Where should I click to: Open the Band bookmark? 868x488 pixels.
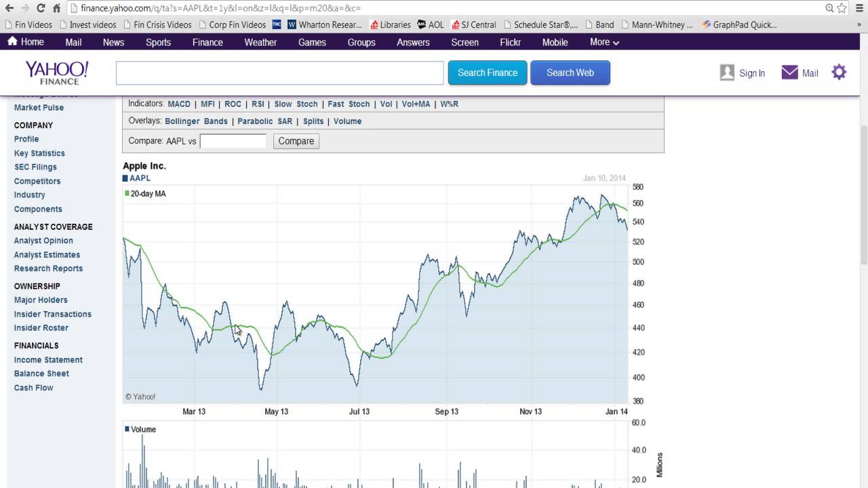pos(599,24)
